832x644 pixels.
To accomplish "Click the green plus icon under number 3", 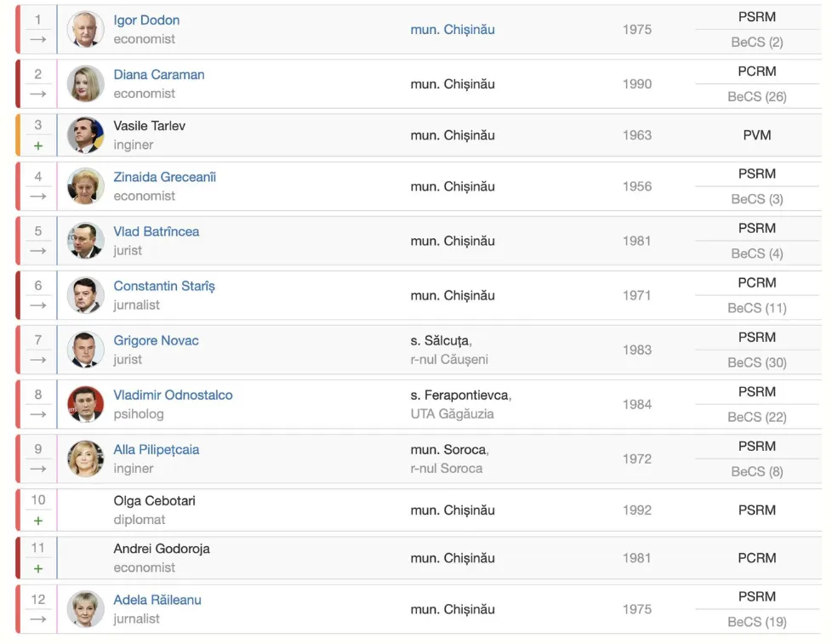I will click(37, 146).
